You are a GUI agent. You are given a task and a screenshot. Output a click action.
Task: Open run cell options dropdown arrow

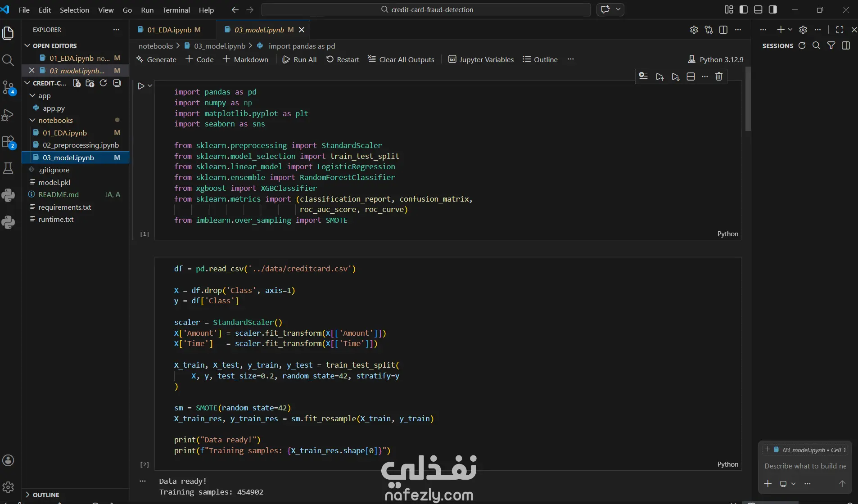[x=150, y=85]
